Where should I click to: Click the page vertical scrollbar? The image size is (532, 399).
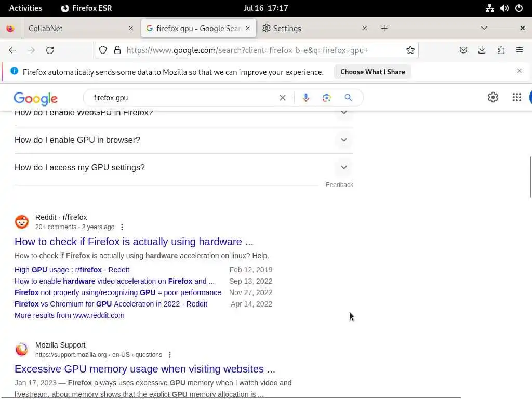tap(530, 177)
